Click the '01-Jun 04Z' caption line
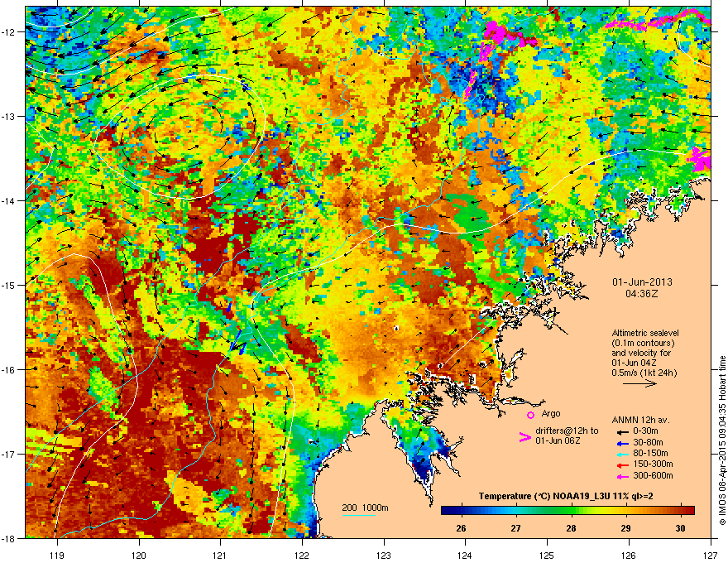This screenshot has height=563, width=728. [634, 363]
